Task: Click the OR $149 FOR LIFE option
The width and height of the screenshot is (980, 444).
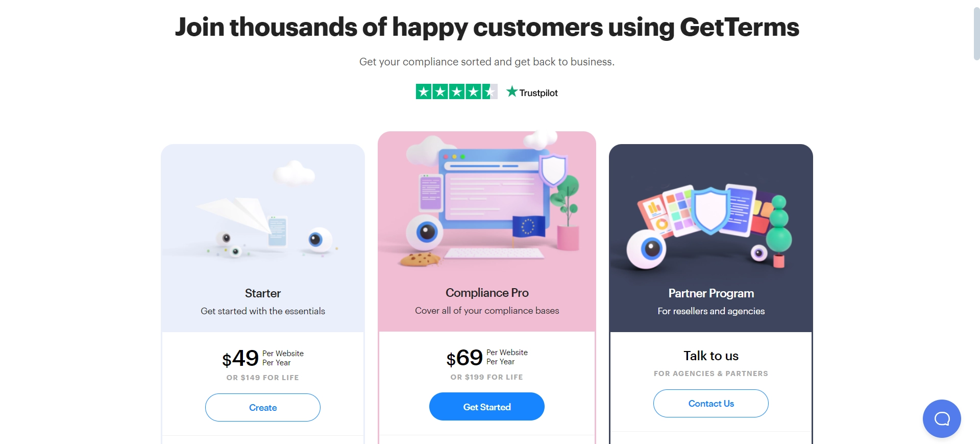Action: [x=262, y=378]
